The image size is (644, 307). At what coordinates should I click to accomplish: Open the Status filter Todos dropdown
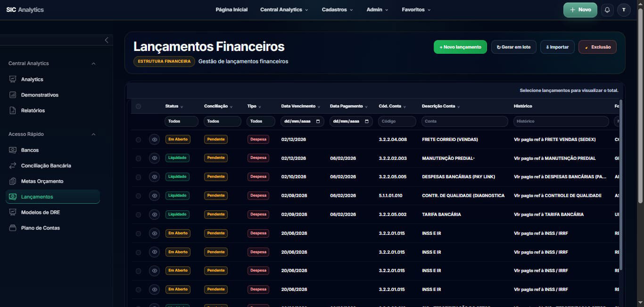[182, 121]
